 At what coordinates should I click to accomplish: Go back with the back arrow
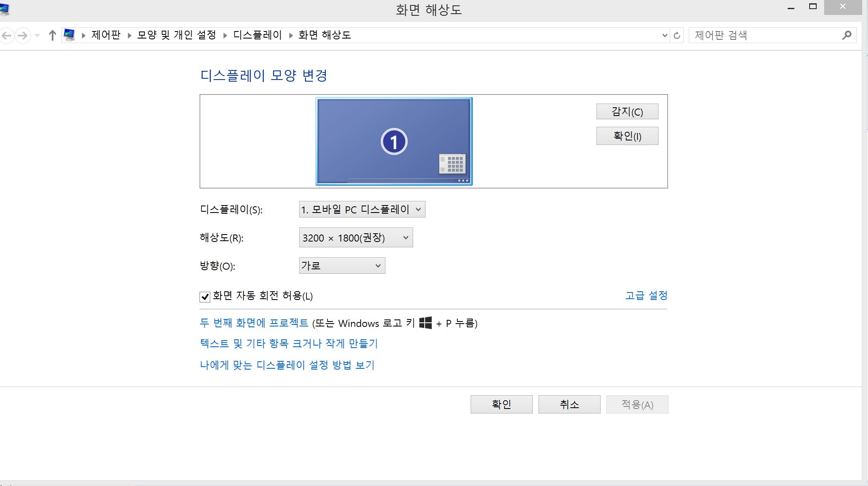(x=6, y=36)
